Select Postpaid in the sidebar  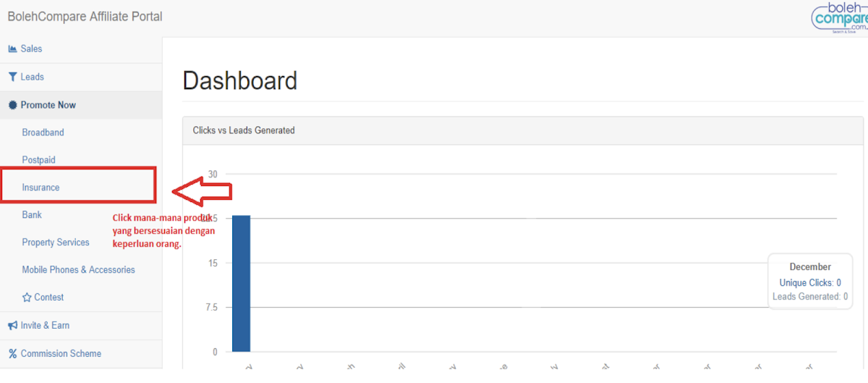[x=38, y=160]
